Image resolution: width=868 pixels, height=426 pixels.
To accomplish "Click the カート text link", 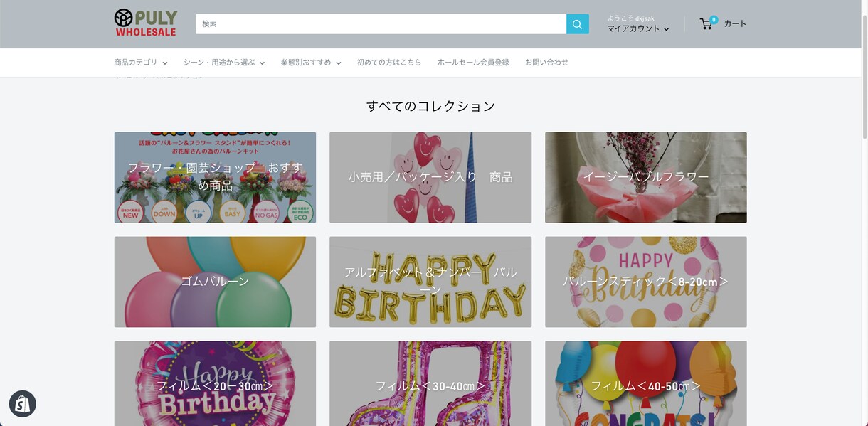I will pyautogui.click(x=735, y=23).
